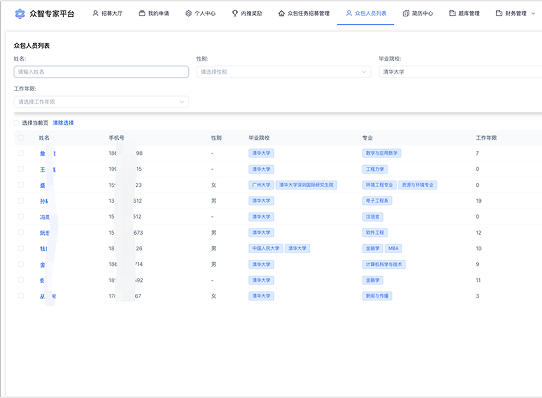Click the 中国人民大学 tag
Image resolution: width=542 pixels, height=398 pixels.
pos(265,248)
